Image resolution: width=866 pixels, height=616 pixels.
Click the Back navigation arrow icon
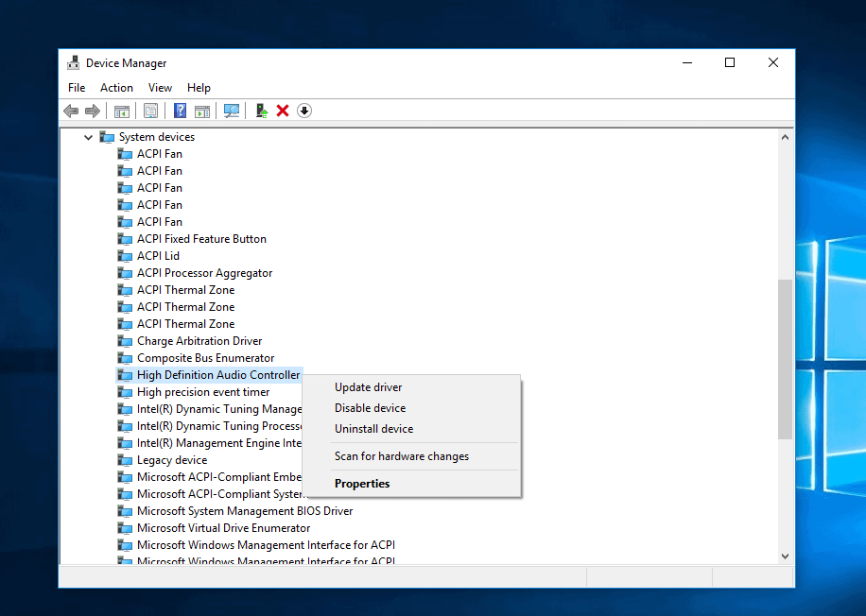point(71,111)
